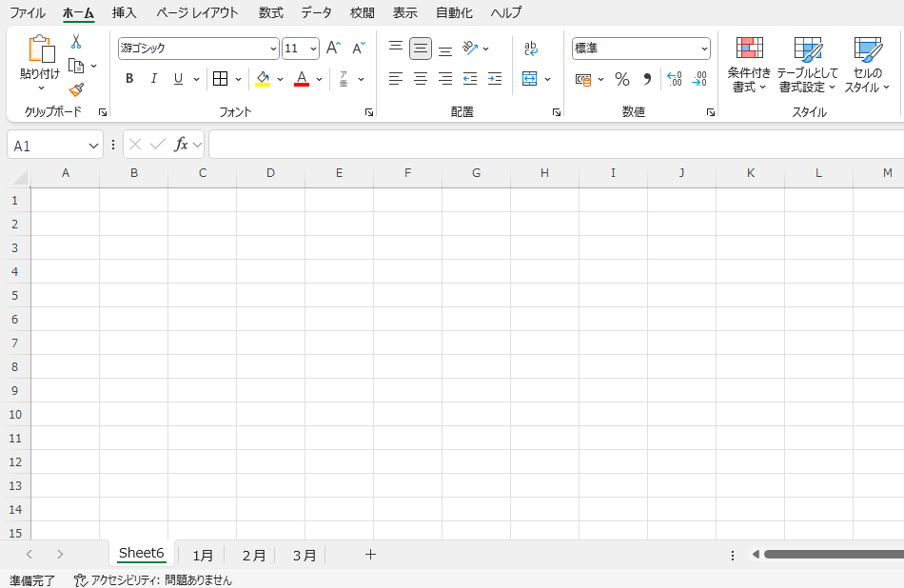The image size is (904, 588).
Task: Click the phonetic guide (furigana) icon
Action: coord(344,79)
